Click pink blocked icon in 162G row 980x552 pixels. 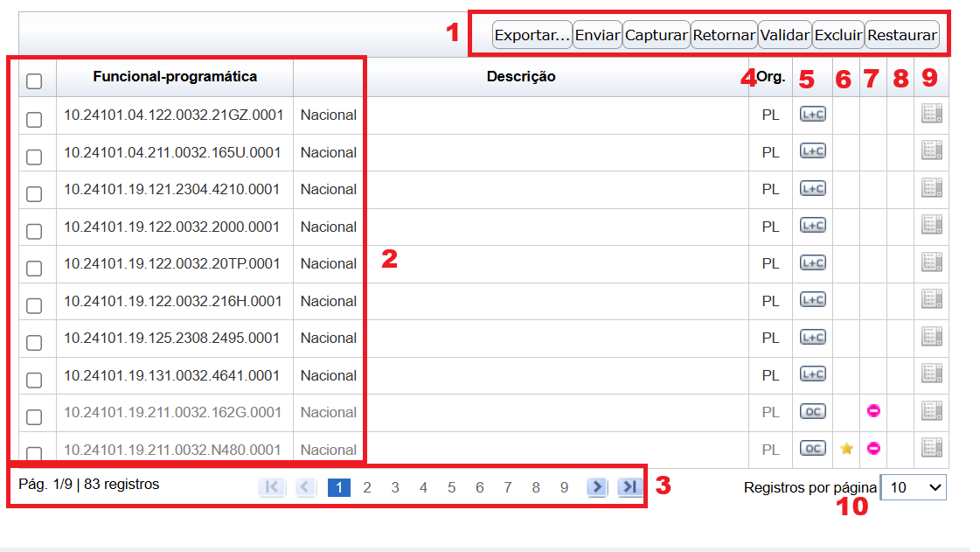[x=872, y=411]
